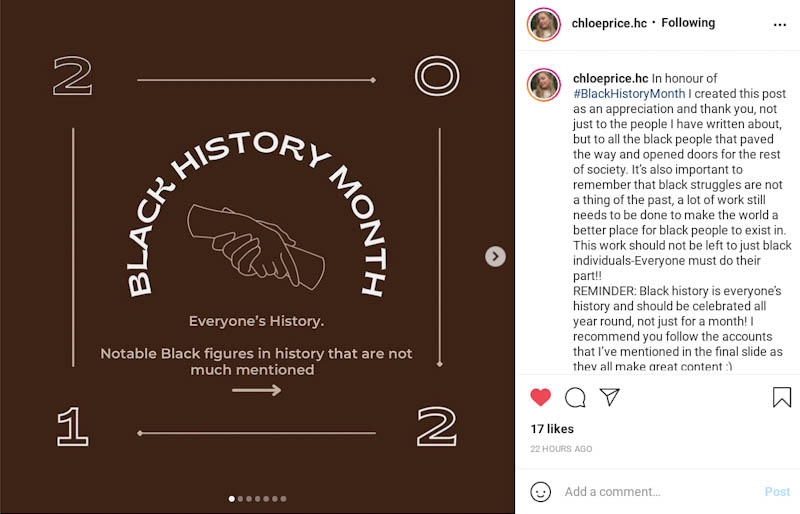Share post via paper plane icon
The image size is (800, 514).
click(609, 397)
